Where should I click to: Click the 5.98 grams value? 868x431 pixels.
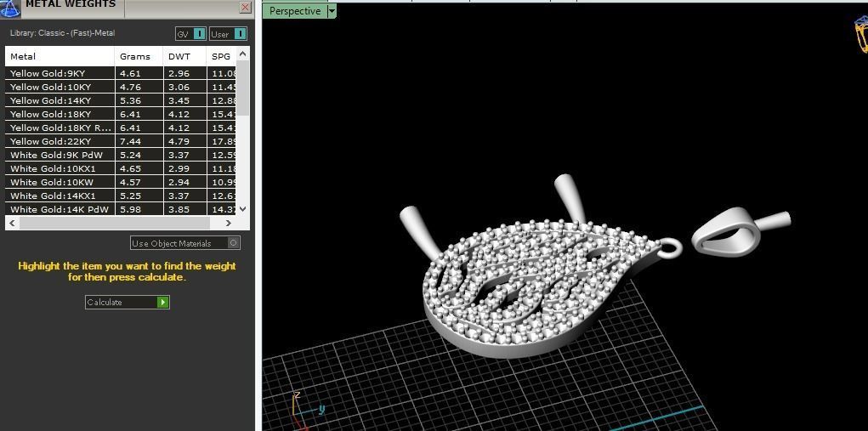131,209
